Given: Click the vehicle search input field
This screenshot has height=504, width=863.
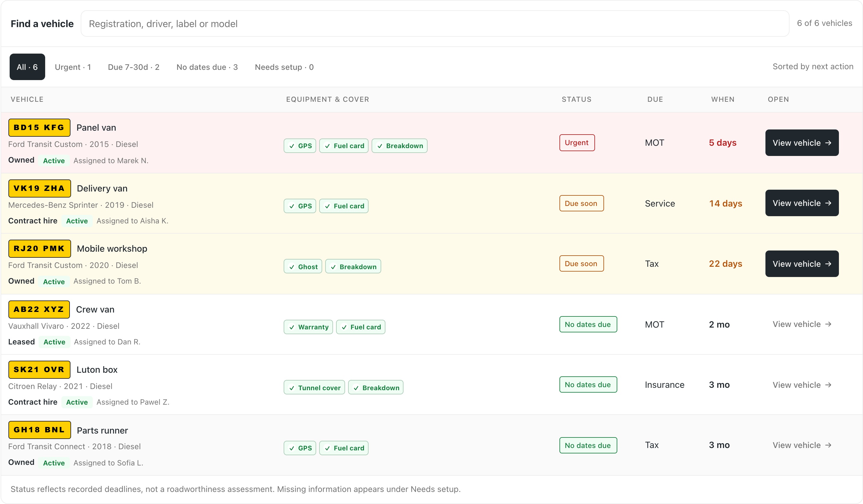Looking at the screenshot, I should coord(435,23).
